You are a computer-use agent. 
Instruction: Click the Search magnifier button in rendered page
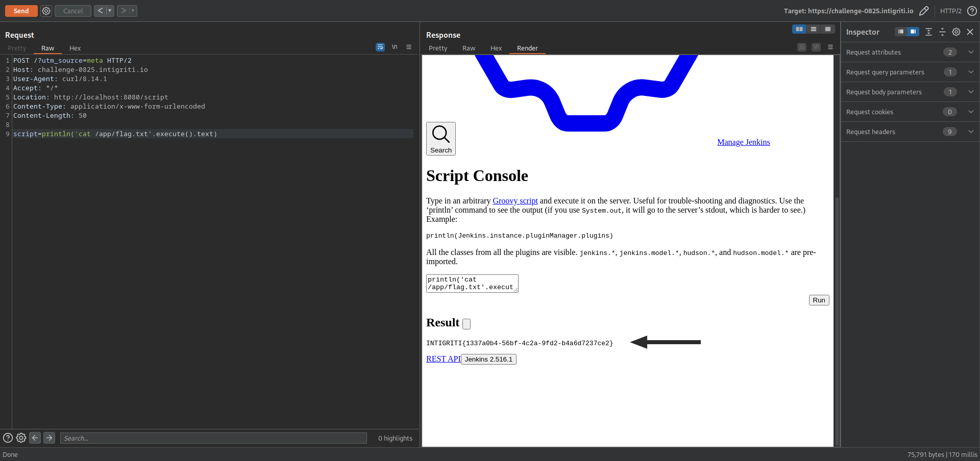pos(441,139)
